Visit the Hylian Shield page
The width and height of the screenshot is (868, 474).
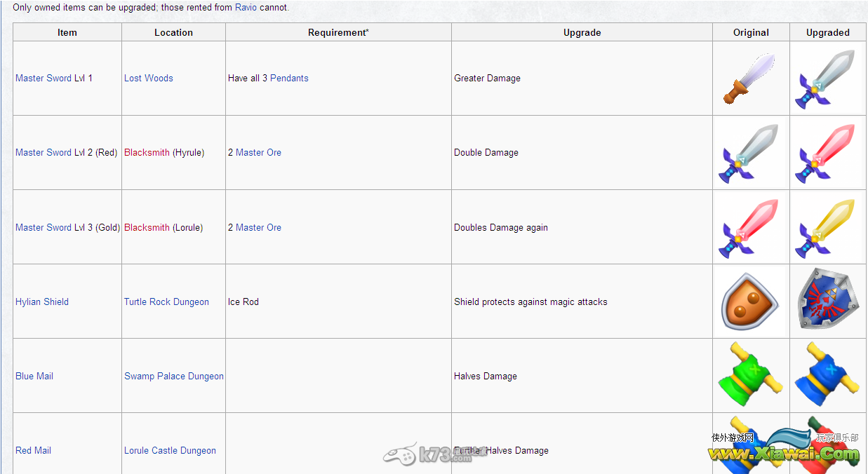[42, 302]
